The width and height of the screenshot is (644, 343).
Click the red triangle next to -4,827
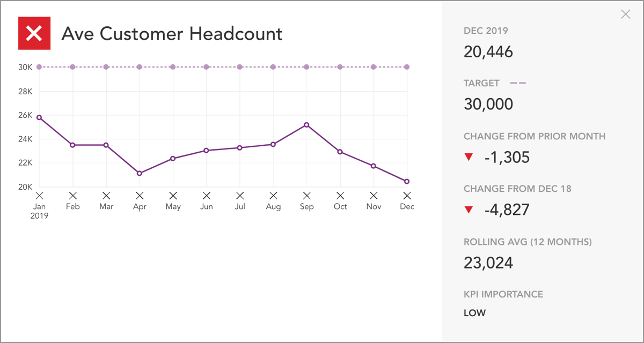point(469,208)
